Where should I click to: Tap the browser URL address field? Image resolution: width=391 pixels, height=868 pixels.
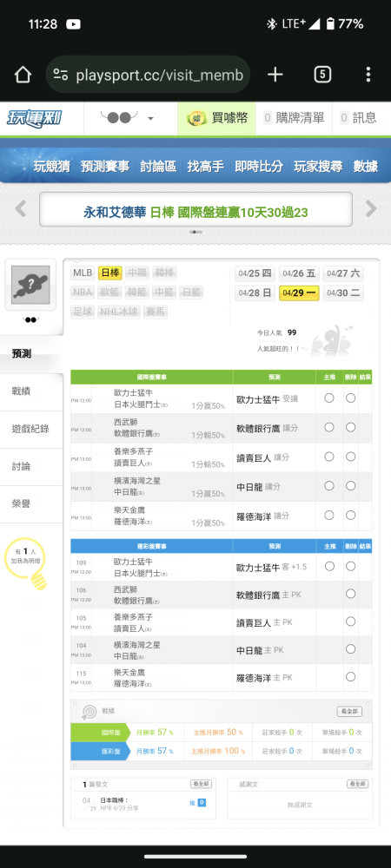coord(148,75)
